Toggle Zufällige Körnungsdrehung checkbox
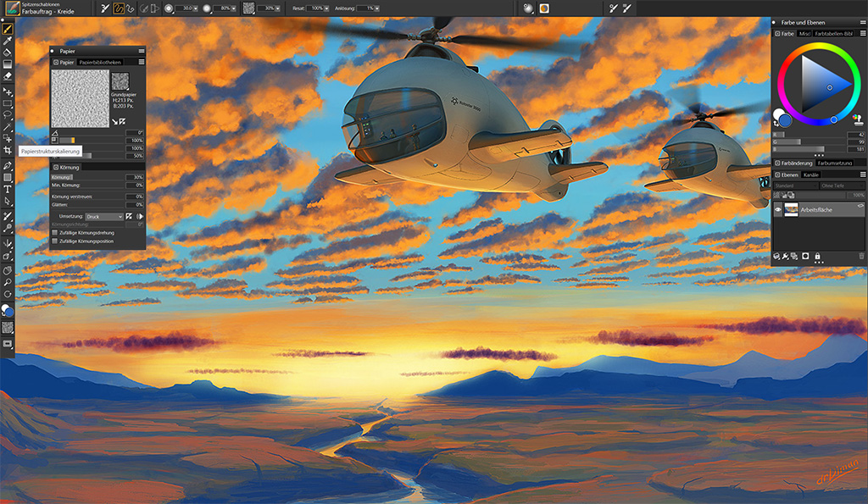 click(55, 233)
